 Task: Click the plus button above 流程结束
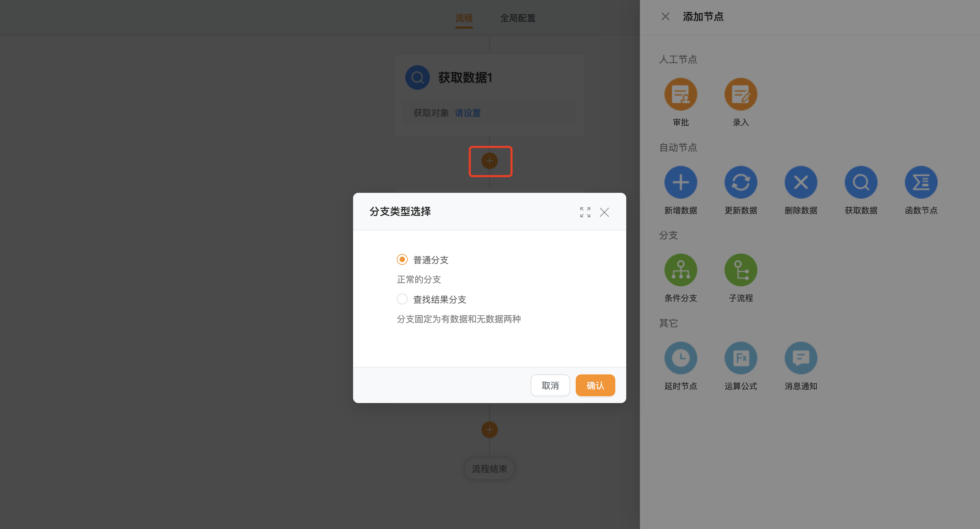click(490, 430)
